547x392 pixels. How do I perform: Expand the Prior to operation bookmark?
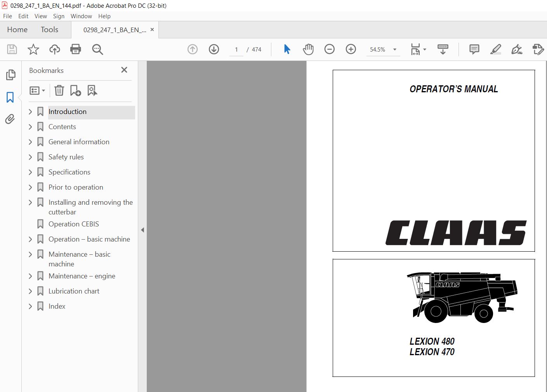pos(30,187)
